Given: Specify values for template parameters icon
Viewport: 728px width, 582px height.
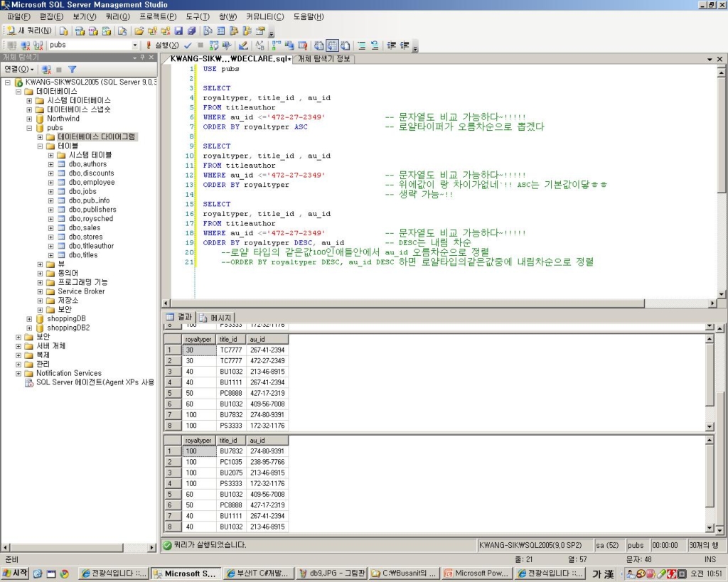Looking at the screenshot, I should pyautogui.click(x=260, y=45).
